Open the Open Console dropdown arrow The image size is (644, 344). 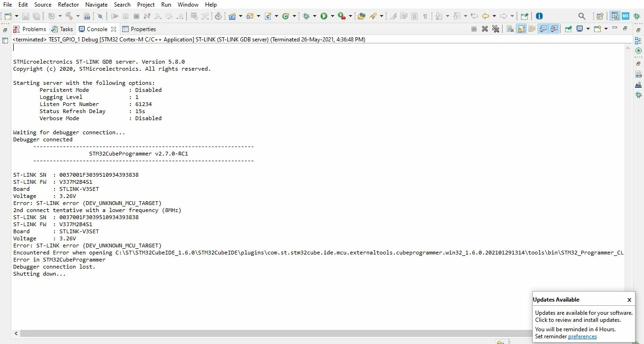point(606,29)
